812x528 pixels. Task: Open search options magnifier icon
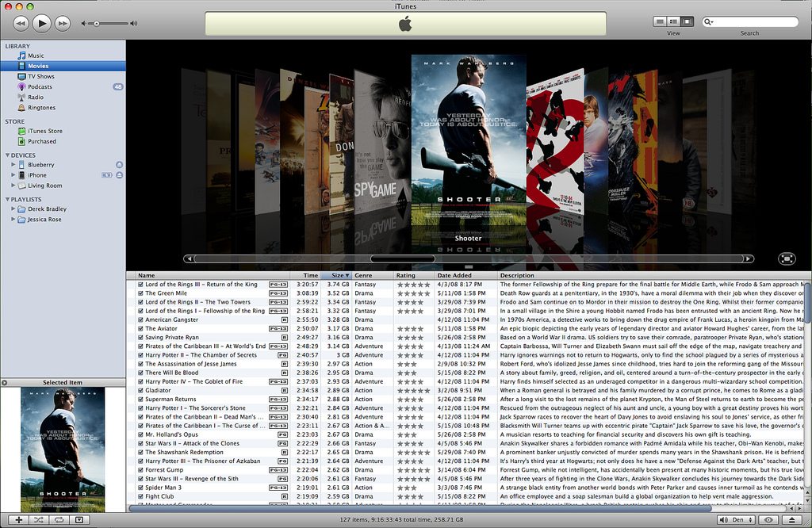tap(708, 21)
